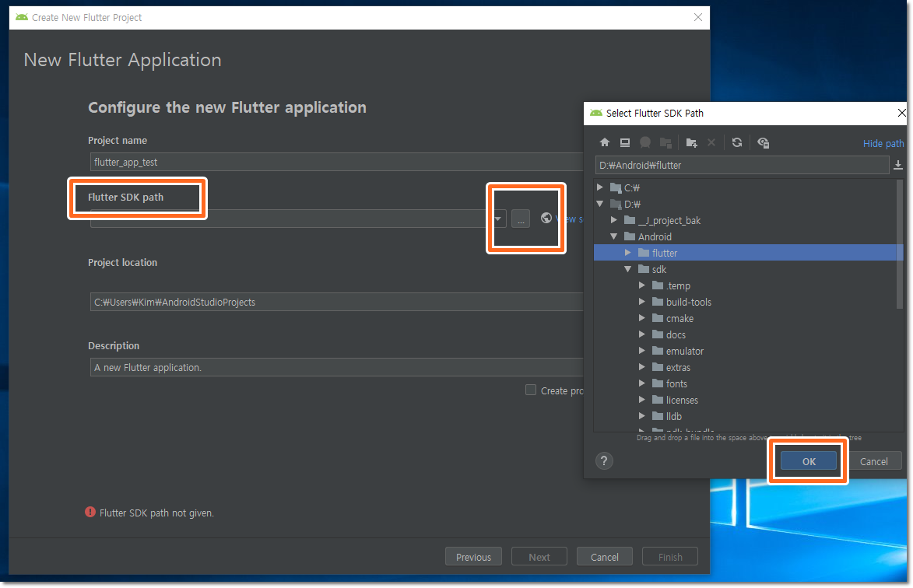The width and height of the screenshot is (913, 588).
Task: Select the docs folder in tree
Action: tap(746, 334)
